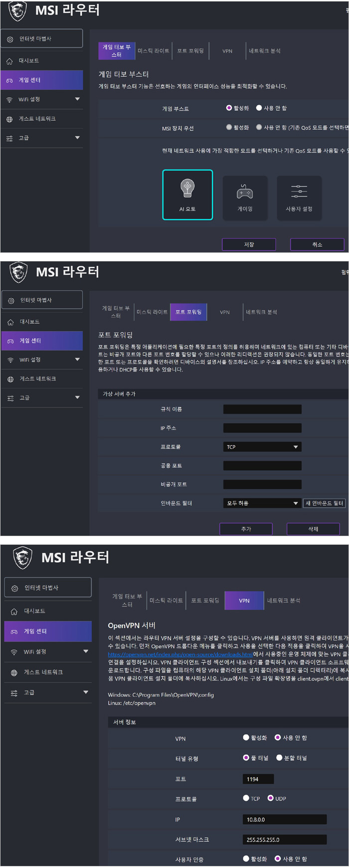The height and width of the screenshot is (868, 349).
Task: Choose TCP radio for OpenVPN 프로토콜
Action: tap(246, 798)
